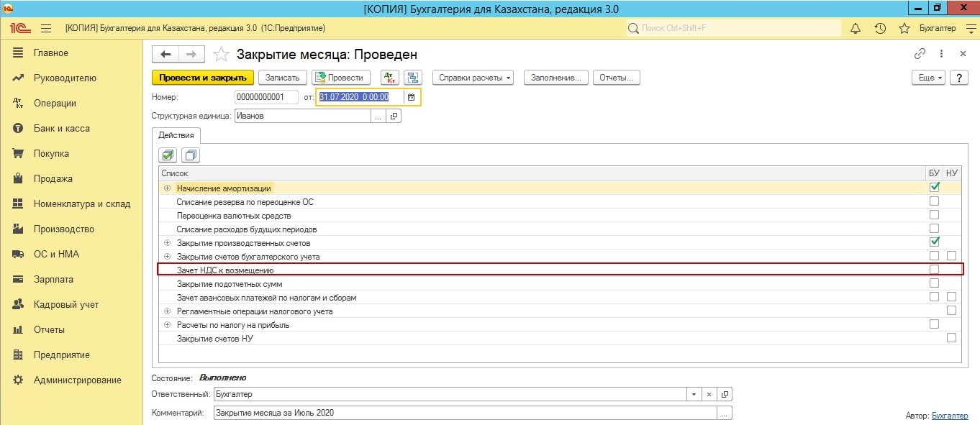The image size is (980, 425).
Task: Select the Действия tab
Action: point(176,135)
